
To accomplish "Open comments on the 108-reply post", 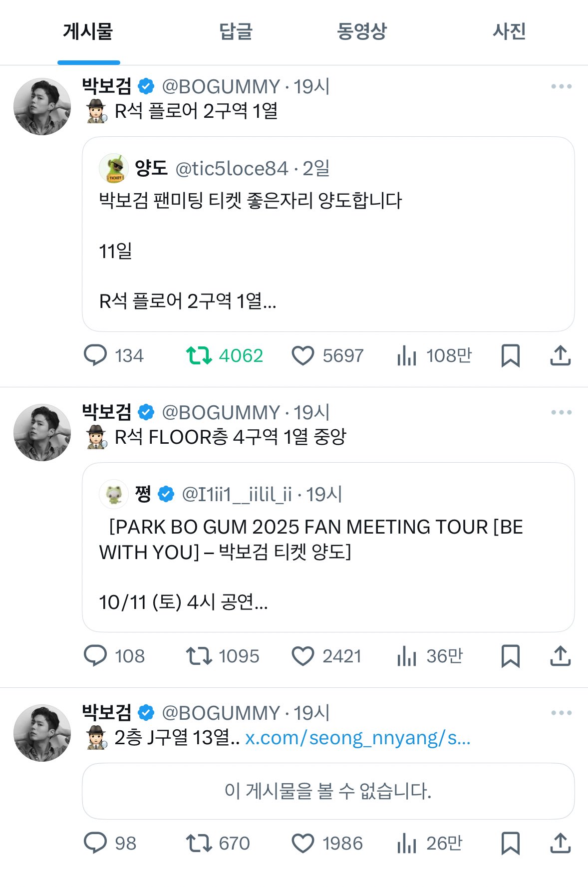I will [95, 656].
